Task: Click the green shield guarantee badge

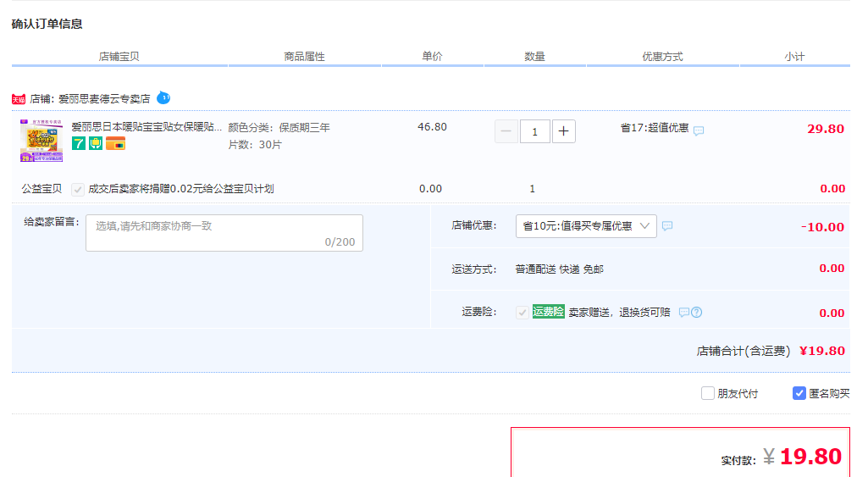Action: 96,144
